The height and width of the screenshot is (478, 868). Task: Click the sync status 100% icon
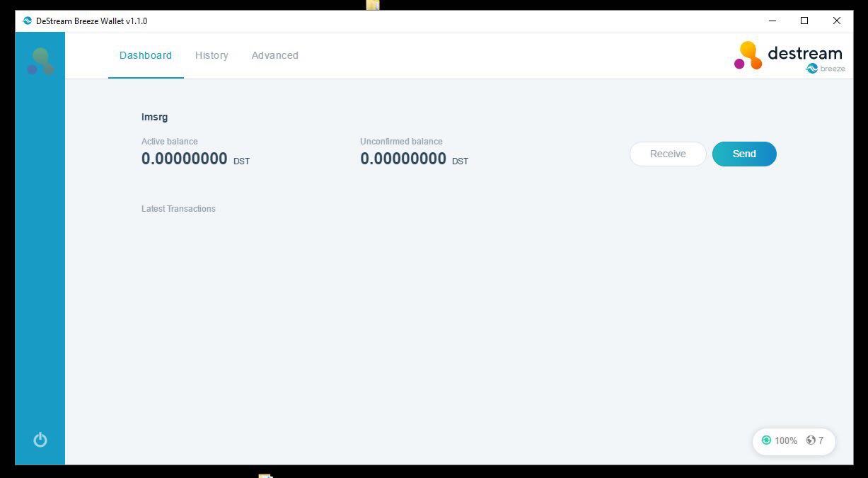[766, 440]
